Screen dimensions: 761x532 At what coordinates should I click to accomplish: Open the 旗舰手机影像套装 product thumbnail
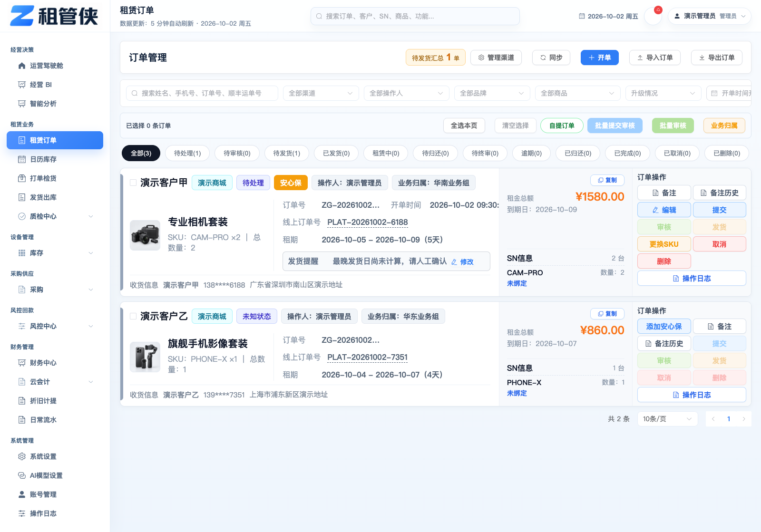click(145, 357)
